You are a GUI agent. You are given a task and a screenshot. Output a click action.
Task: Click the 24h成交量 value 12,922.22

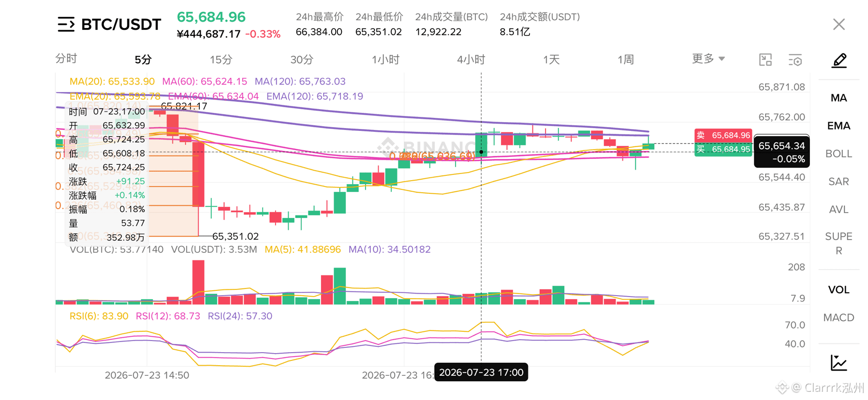click(x=439, y=32)
